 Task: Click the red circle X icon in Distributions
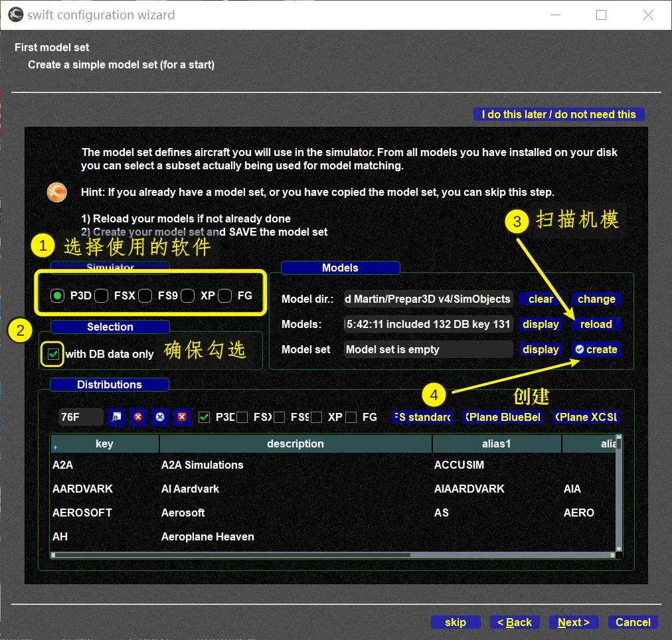click(138, 417)
